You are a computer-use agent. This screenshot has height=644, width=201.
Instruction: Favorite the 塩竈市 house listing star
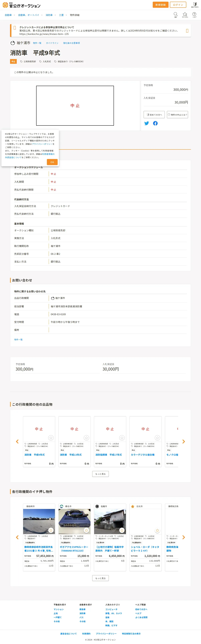[122, 530]
